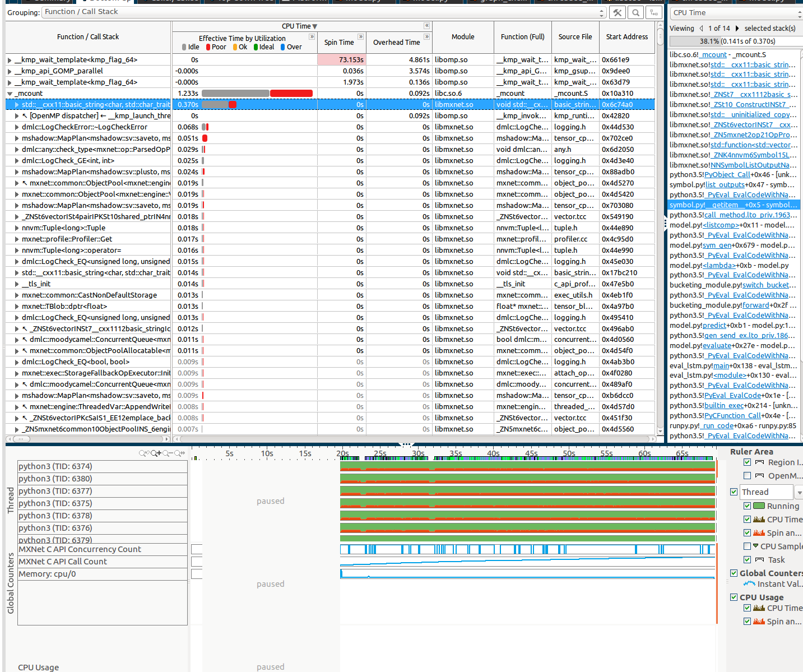Toggle the Region Instance ruler checkbox
Image resolution: width=803 pixels, height=672 pixels.
[747, 462]
